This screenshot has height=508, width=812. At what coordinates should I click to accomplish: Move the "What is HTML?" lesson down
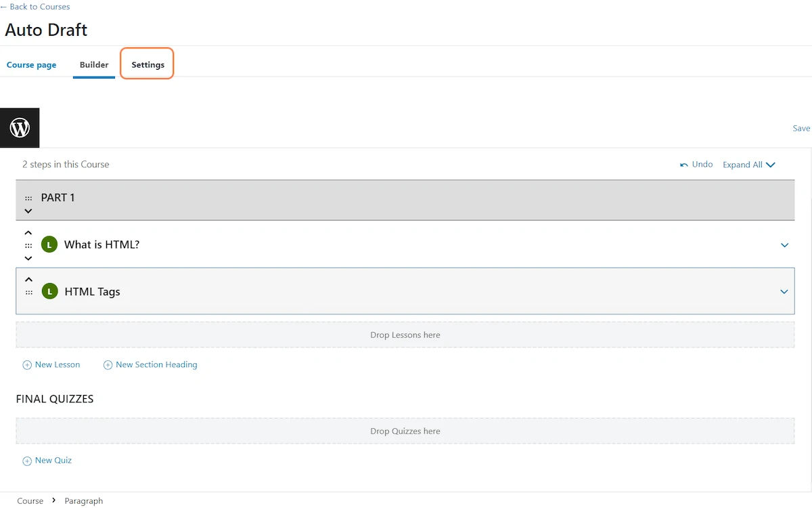(28, 258)
